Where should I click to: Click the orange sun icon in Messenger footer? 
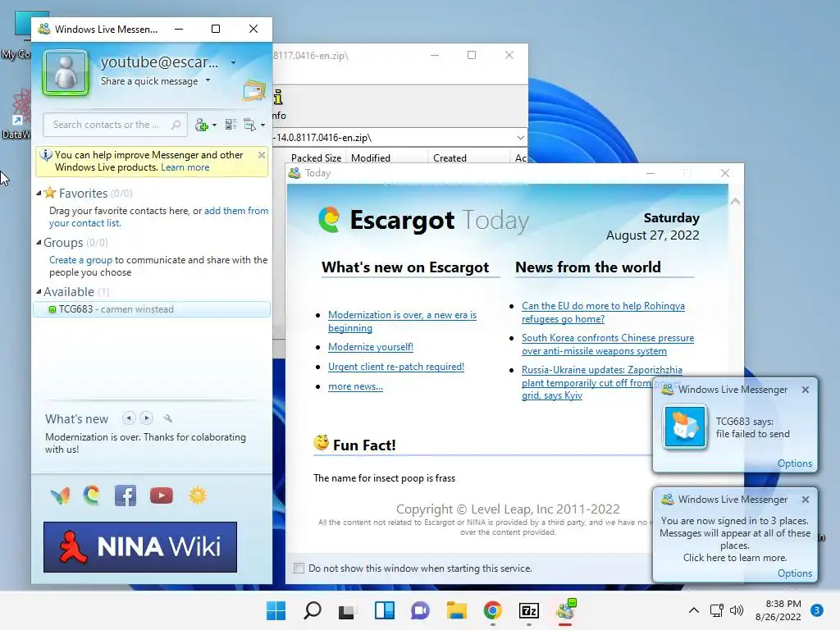(197, 495)
